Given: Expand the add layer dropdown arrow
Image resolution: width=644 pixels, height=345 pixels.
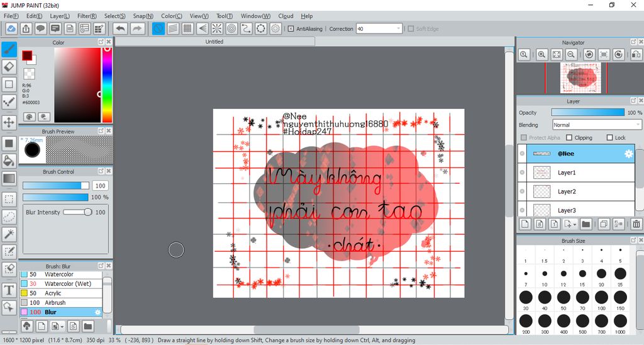Looking at the screenshot, I should (x=575, y=224).
